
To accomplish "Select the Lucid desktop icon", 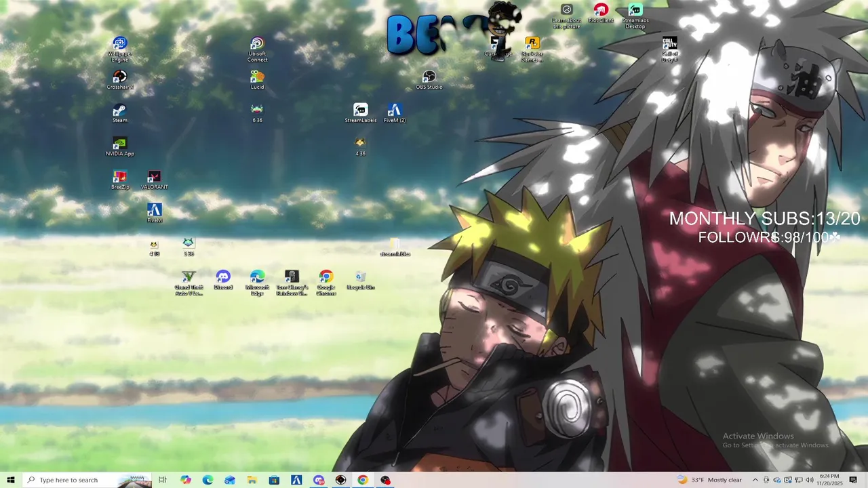I will [x=258, y=80].
